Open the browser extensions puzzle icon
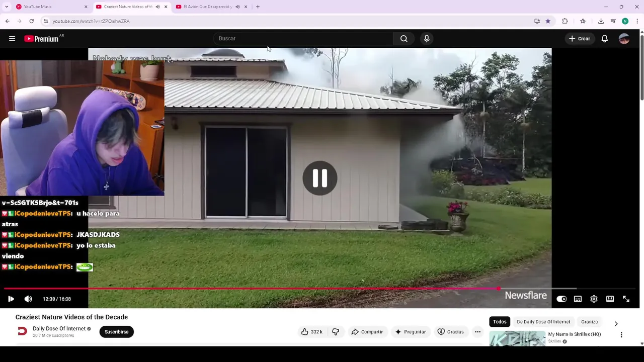This screenshot has width=644, height=362. tap(565, 21)
